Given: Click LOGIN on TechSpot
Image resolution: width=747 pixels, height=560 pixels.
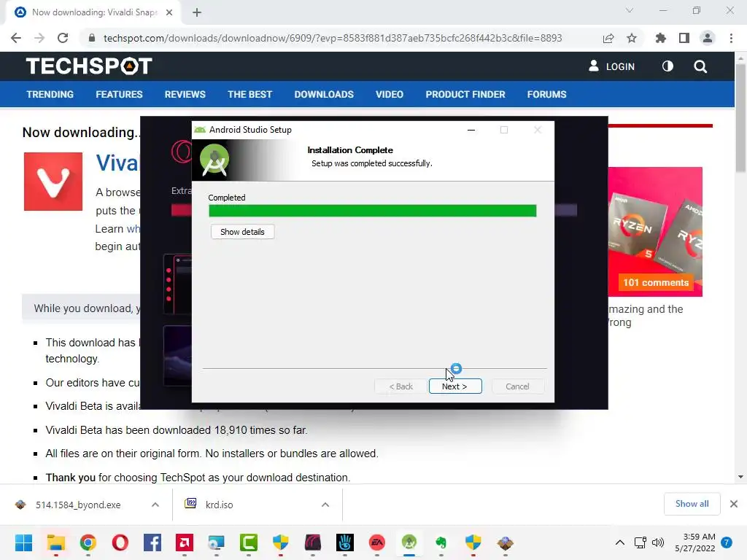Looking at the screenshot, I should (612, 66).
